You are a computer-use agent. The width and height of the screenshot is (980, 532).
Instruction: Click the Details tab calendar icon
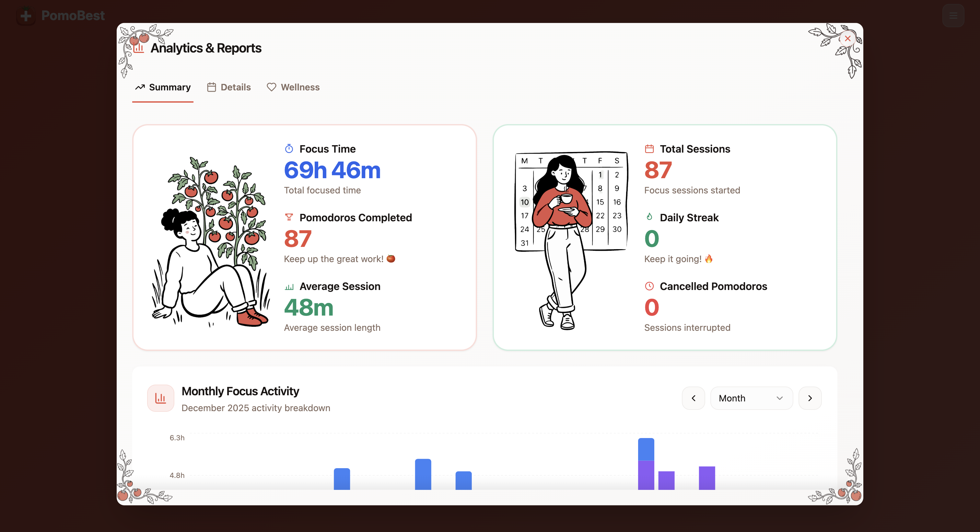click(211, 87)
